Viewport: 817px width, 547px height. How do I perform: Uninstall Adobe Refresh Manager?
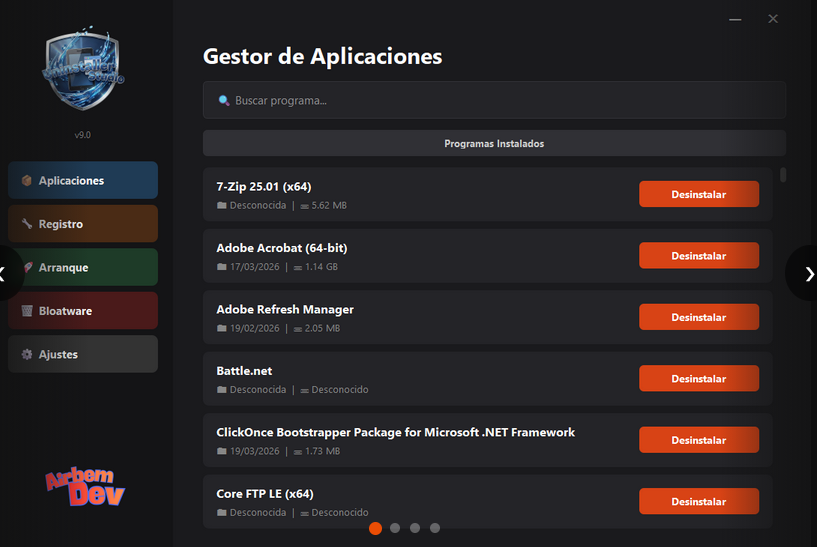click(x=699, y=317)
